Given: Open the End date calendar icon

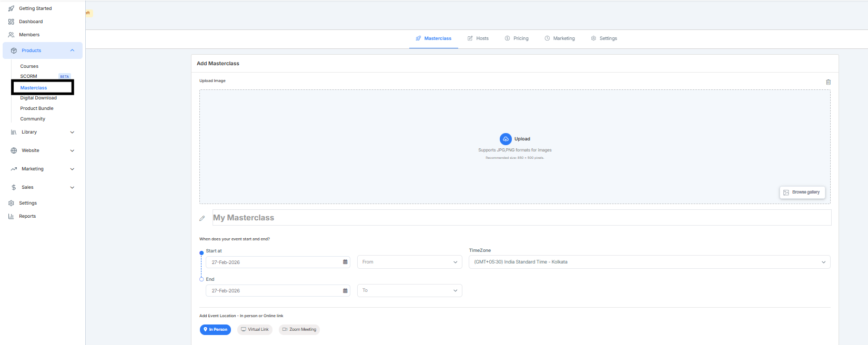Looking at the screenshot, I should (345, 290).
